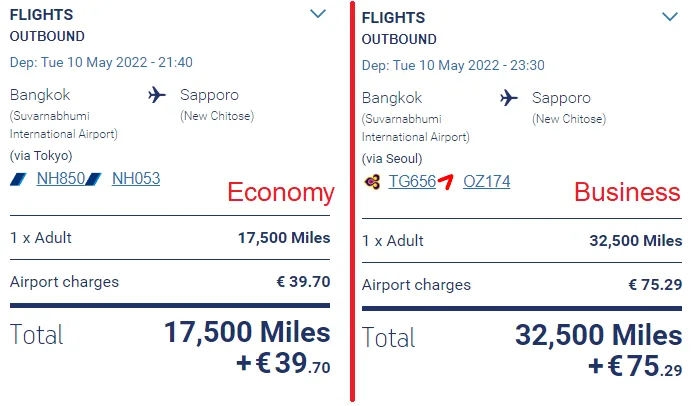Click the Thai Airways logo icon
Viewport: 696px width, 406px height.
tap(372, 182)
